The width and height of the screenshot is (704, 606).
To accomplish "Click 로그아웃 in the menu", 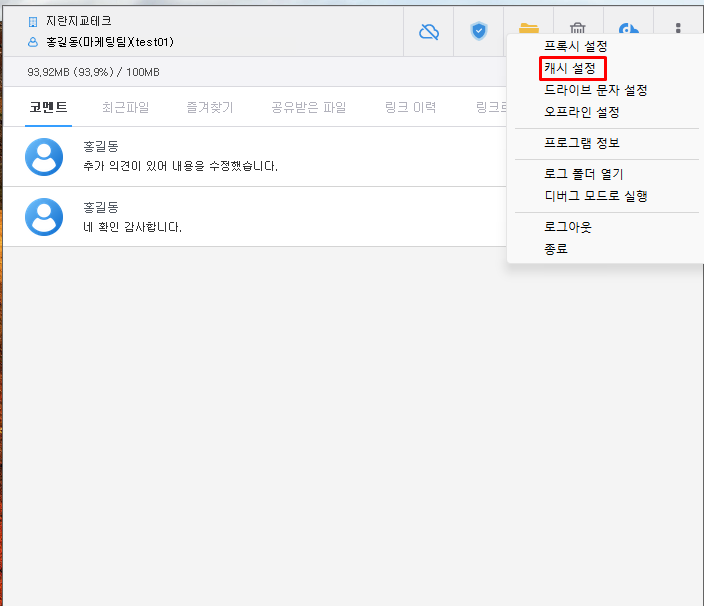I will (568, 227).
